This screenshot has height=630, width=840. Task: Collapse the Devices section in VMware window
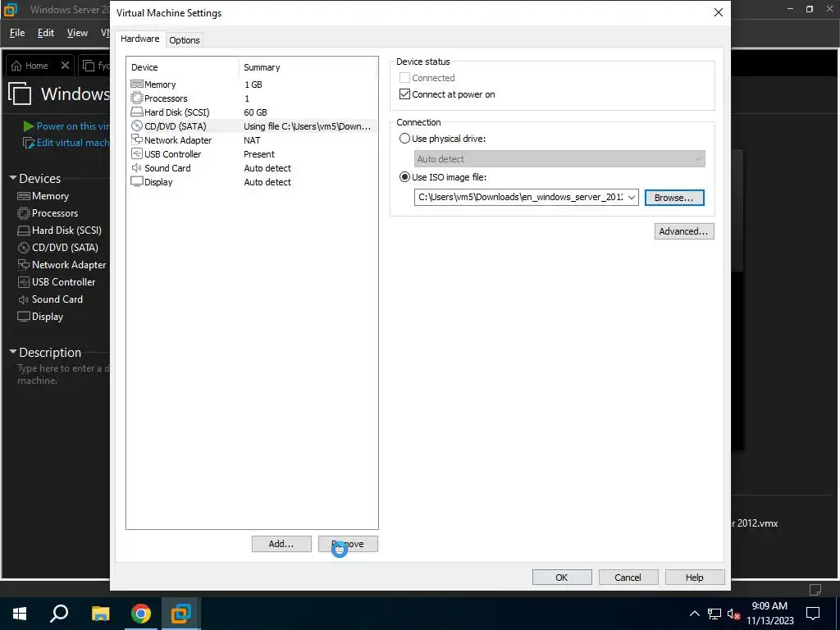13,178
